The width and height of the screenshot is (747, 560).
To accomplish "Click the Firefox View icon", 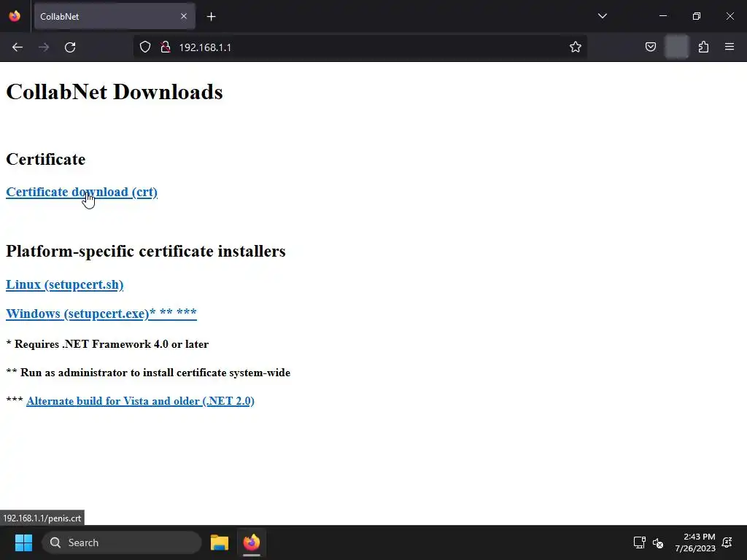I will coord(15,16).
